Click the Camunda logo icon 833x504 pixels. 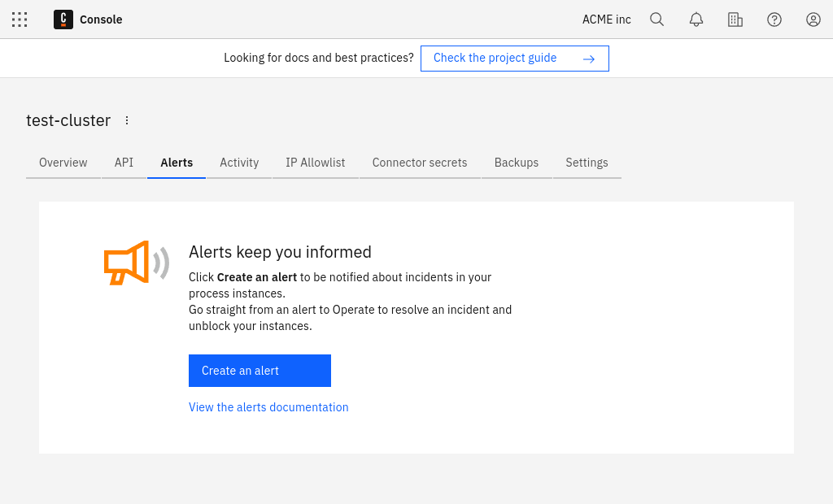63,20
